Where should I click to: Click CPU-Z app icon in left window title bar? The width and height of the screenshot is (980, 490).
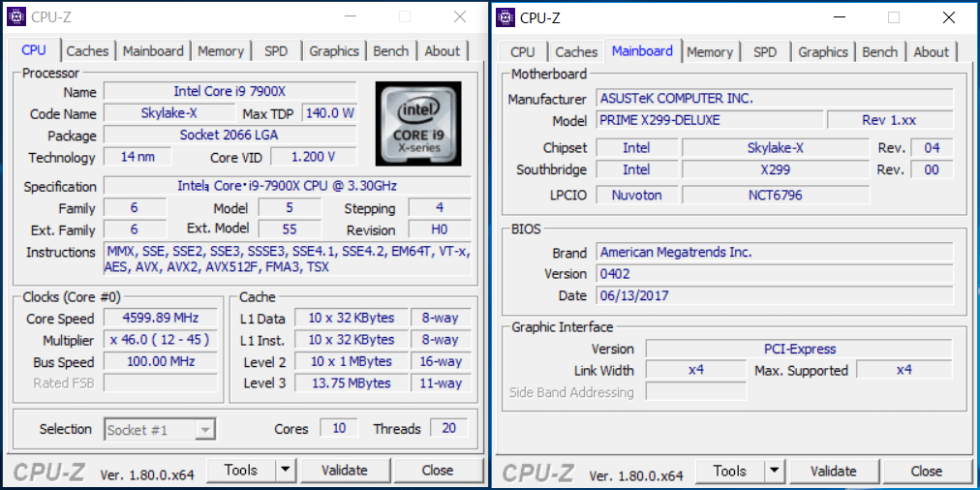(x=16, y=16)
